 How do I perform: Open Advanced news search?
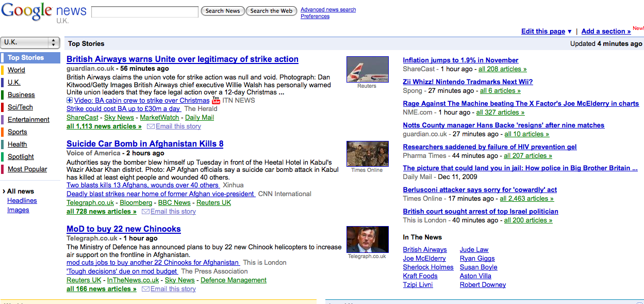pyautogui.click(x=328, y=10)
